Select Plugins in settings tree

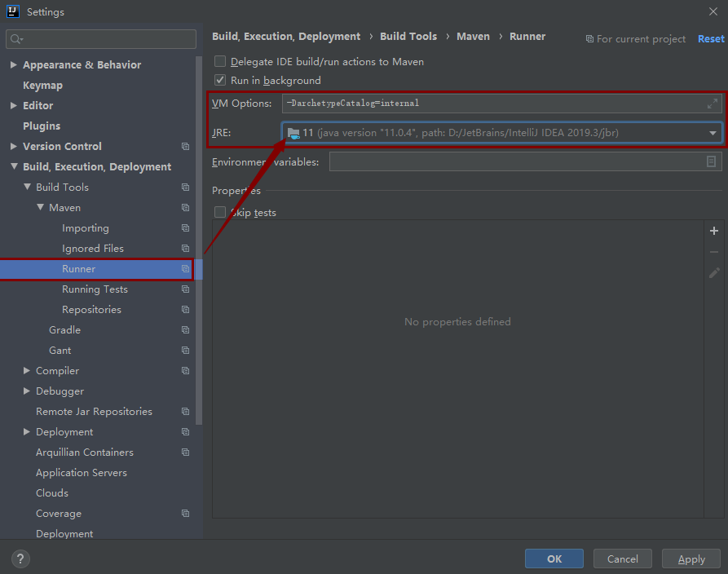[x=42, y=126]
